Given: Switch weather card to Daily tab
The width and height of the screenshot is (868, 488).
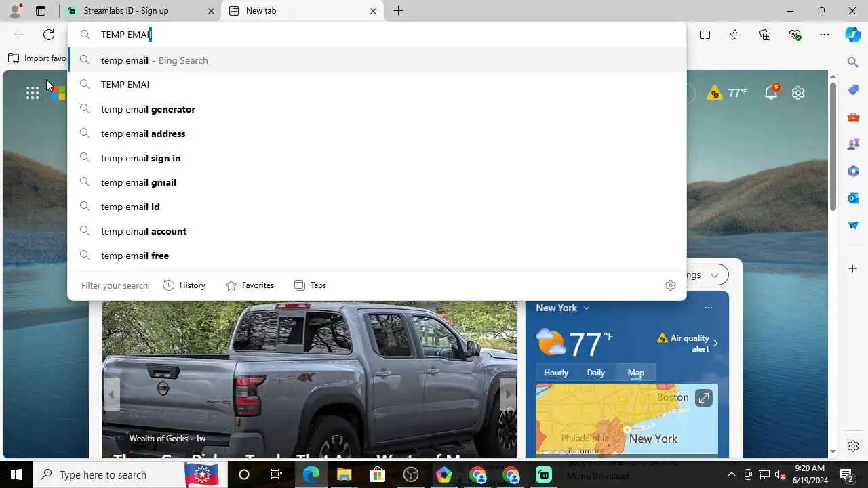Looking at the screenshot, I should [x=595, y=373].
